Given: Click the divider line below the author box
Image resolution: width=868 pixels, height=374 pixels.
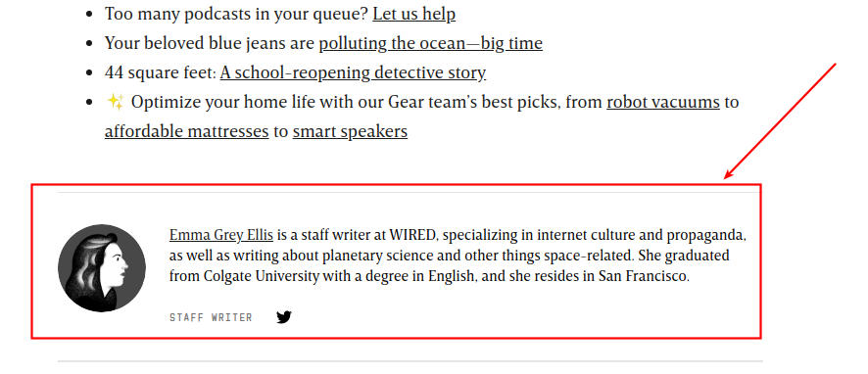Looking at the screenshot, I should [x=410, y=361].
